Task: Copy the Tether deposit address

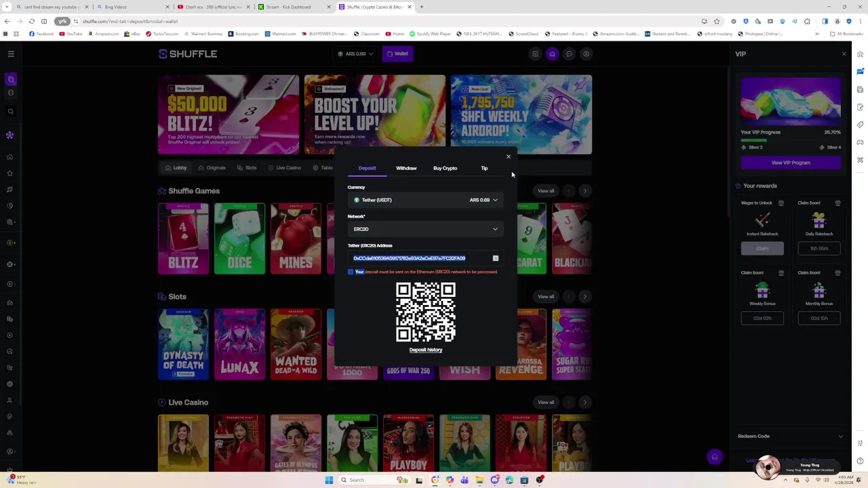Action: [496, 258]
